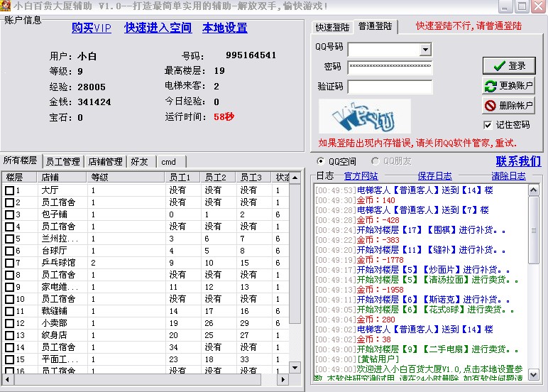Check the box for floor 12 小卖部
This screenshot has width=548, height=392.
point(10,323)
